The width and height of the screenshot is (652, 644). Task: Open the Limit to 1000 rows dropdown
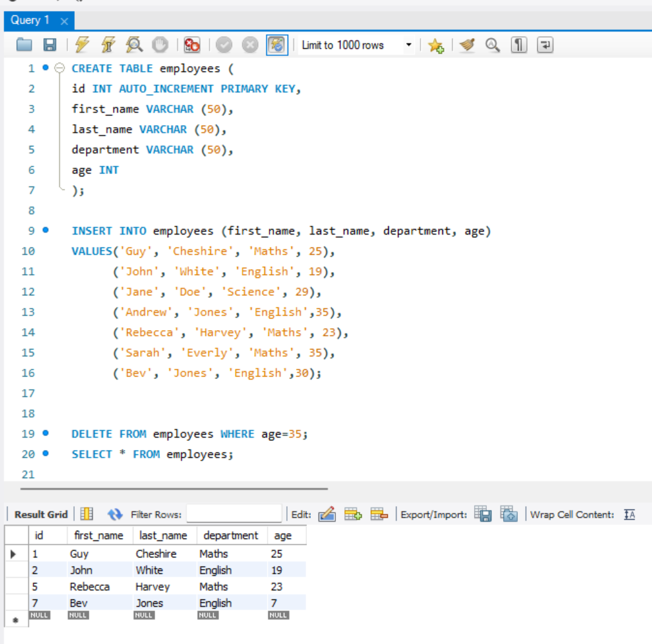410,45
